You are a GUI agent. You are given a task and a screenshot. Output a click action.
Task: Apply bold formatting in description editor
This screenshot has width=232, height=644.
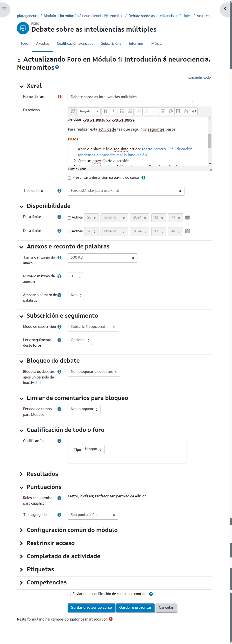pyautogui.click(x=105, y=111)
